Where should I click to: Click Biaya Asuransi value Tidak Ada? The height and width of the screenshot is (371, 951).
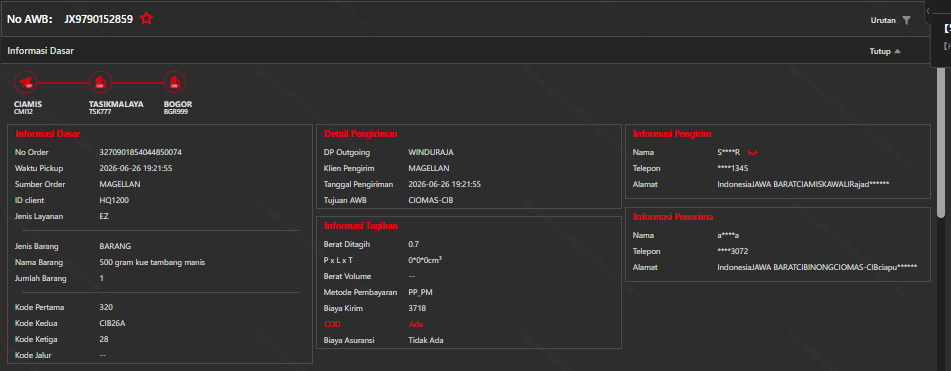[x=426, y=340]
